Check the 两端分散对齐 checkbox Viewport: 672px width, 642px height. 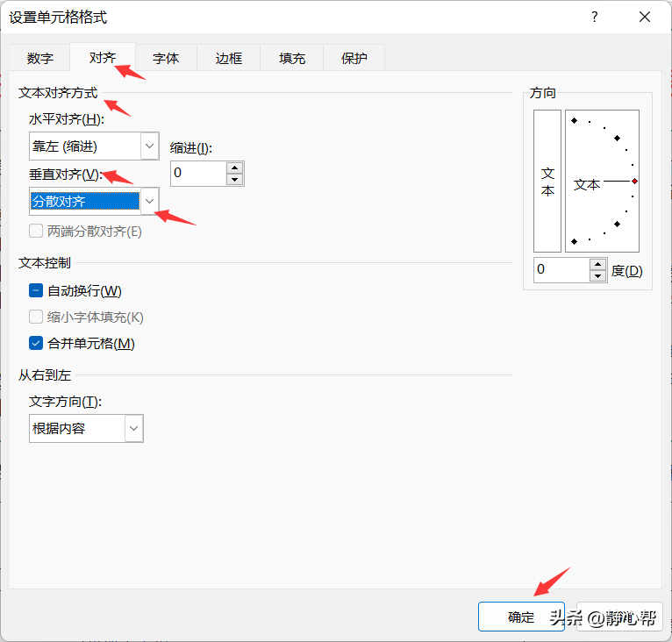point(36,231)
